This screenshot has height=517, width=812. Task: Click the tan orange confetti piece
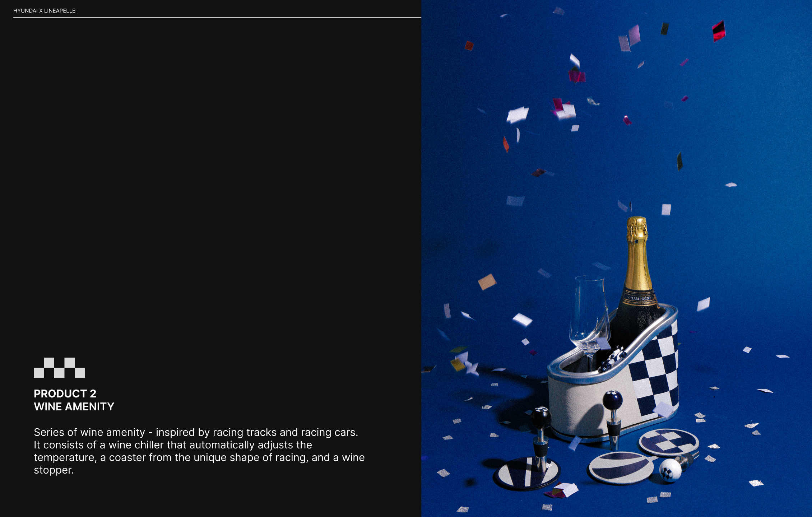click(x=487, y=282)
